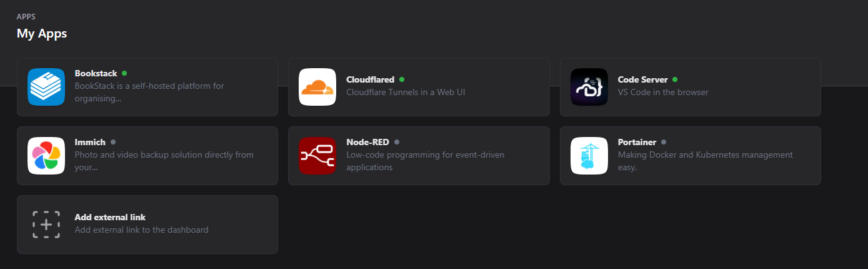Click the green dot next to Code Server
The width and height of the screenshot is (868, 269).
675,79
